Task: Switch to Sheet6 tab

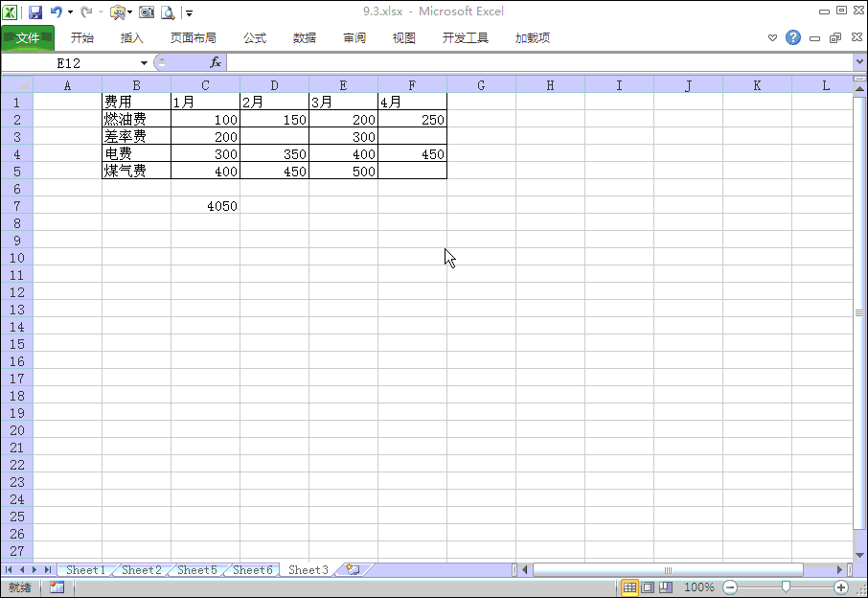Action: pyautogui.click(x=252, y=570)
